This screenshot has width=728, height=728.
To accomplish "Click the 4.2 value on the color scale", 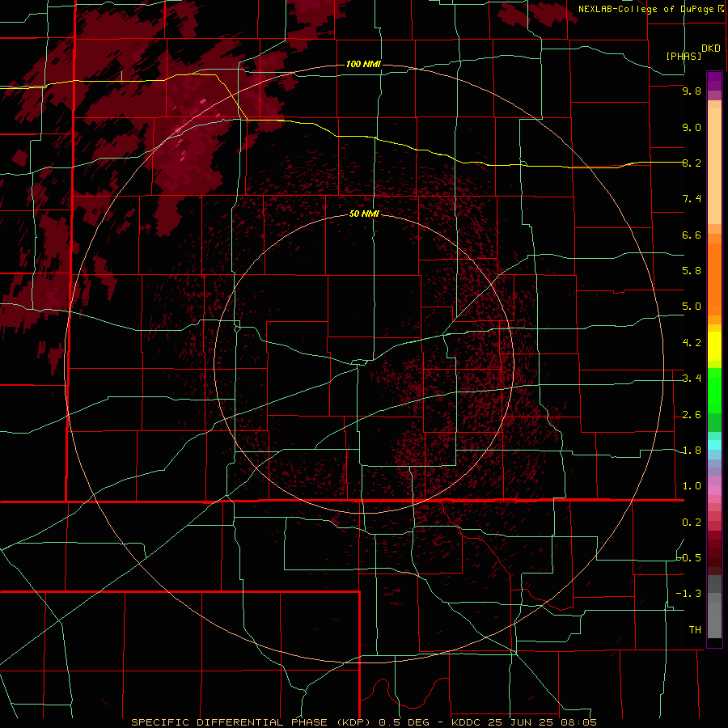I will [x=692, y=343].
